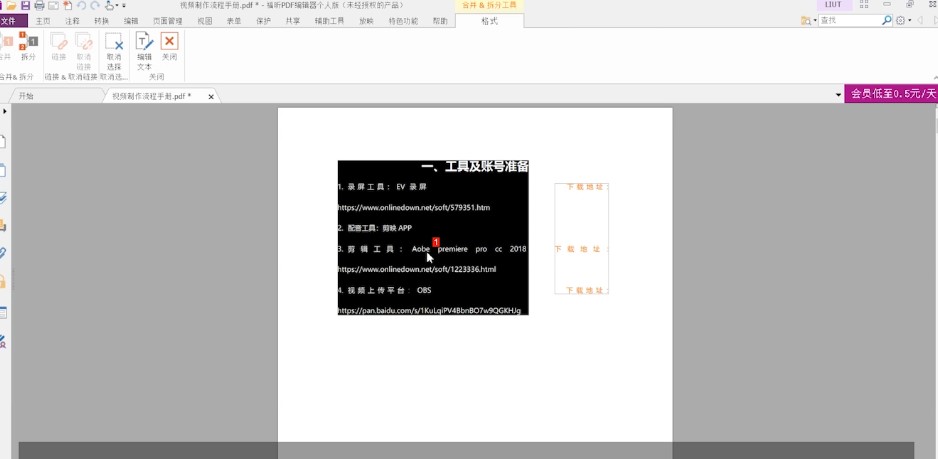Open a file with the folder icon
The image size is (938, 459).
pos(11,5)
